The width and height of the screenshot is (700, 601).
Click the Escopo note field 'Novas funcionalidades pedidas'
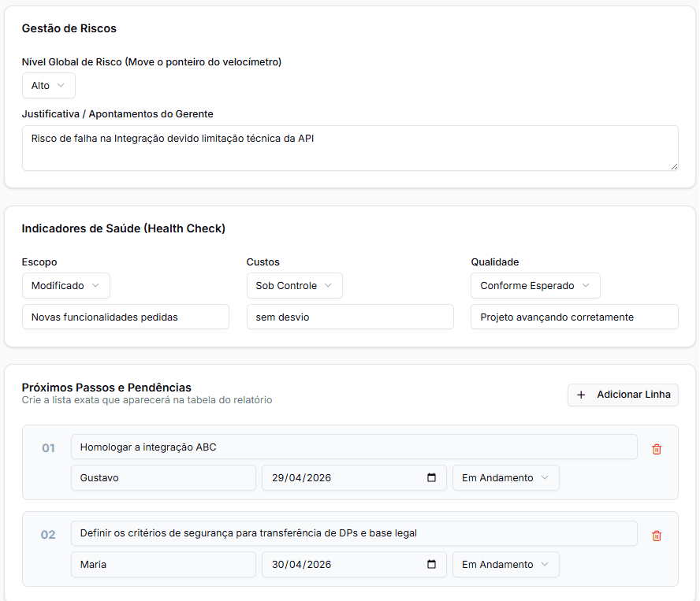(125, 317)
